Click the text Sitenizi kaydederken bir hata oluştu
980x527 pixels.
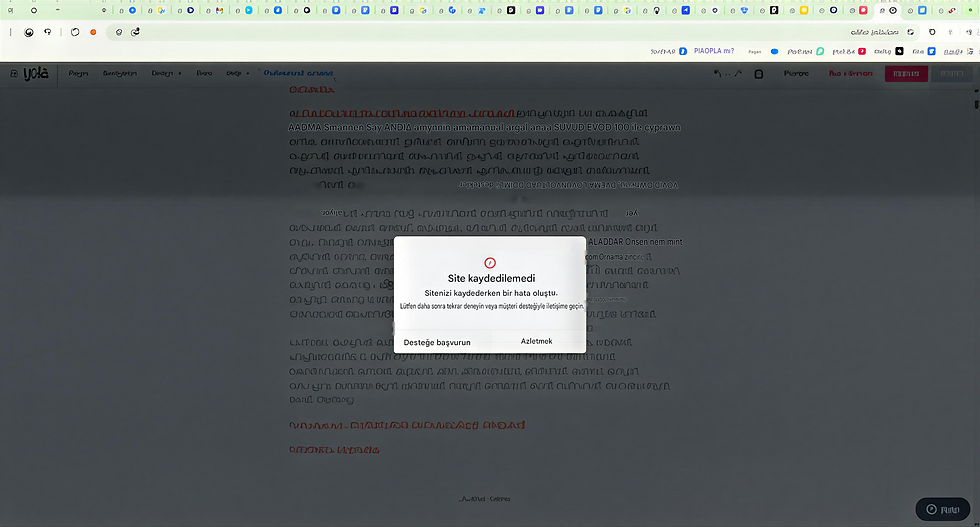coord(491,293)
